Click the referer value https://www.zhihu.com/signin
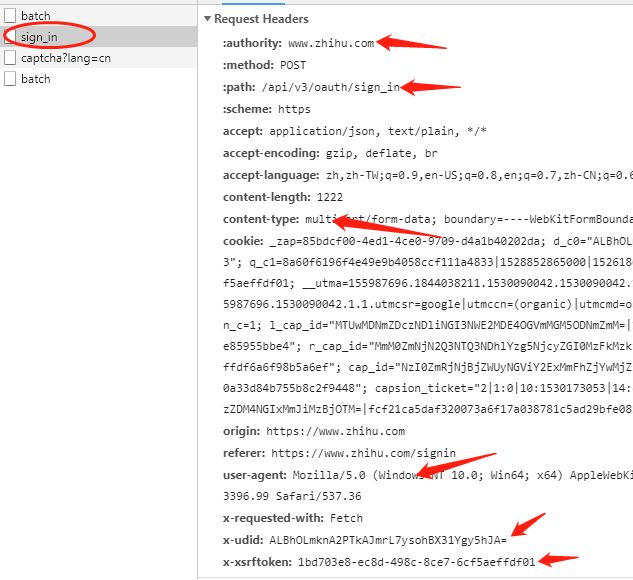Viewport: 633px width, 580px height. 363,453
